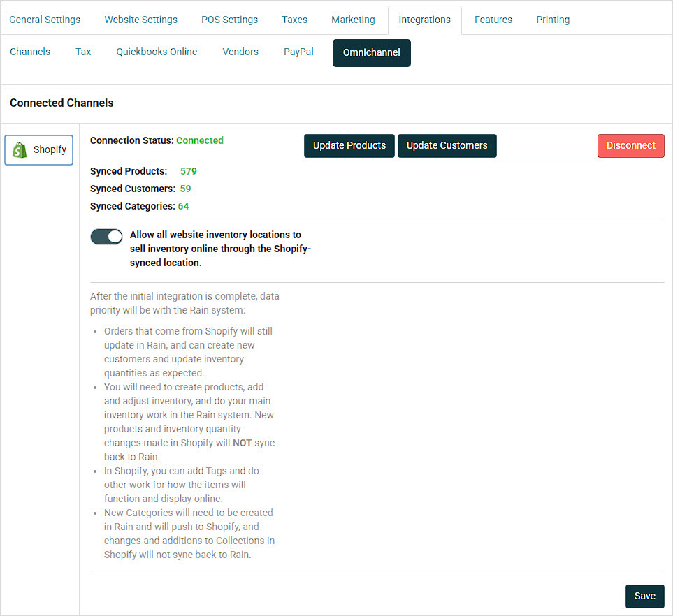Go to Vendors sub-tab
Screen dimensions: 673x616
coord(240,52)
